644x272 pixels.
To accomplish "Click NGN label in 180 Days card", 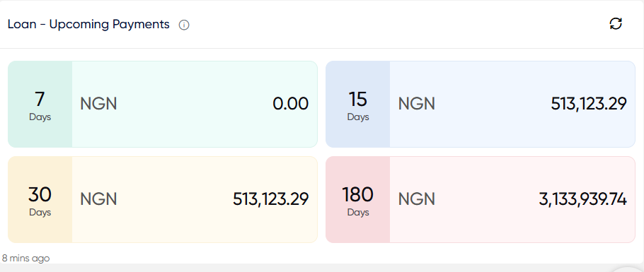I will tap(416, 199).
